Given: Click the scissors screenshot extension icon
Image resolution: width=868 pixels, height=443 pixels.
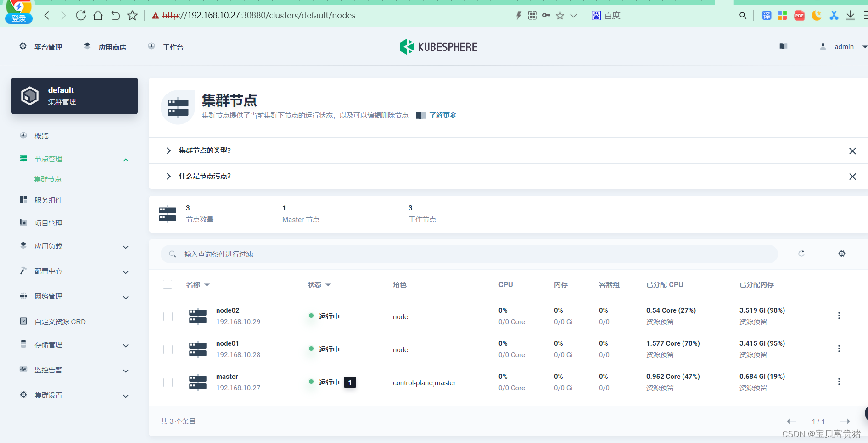Looking at the screenshot, I should point(834,16).
